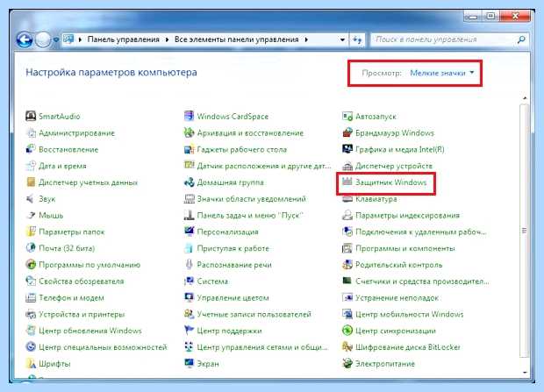Click the Шифрование диска BitLocker icon
Viewport: 544px width, 392px height.
[x=347, y=346]
